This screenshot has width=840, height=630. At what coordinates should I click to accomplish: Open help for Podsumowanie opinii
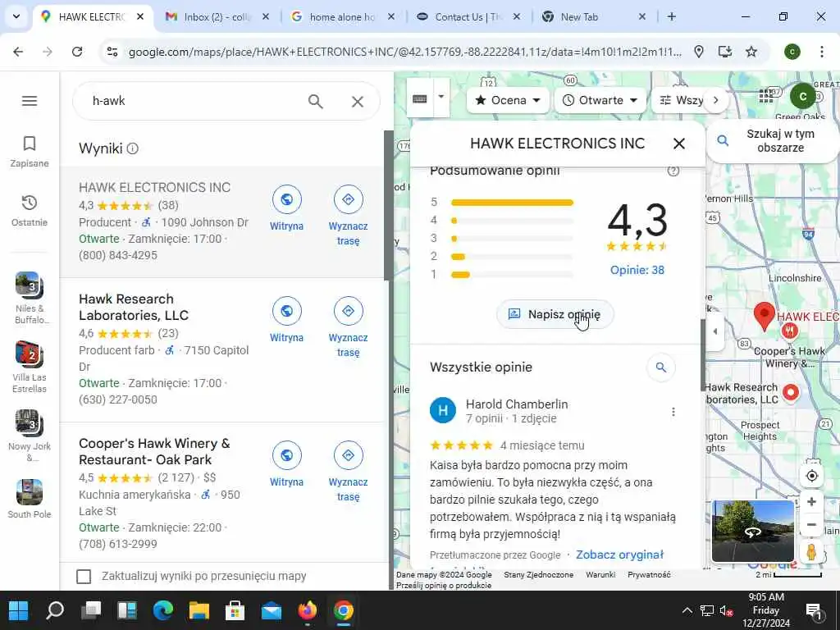pos(673,171)
